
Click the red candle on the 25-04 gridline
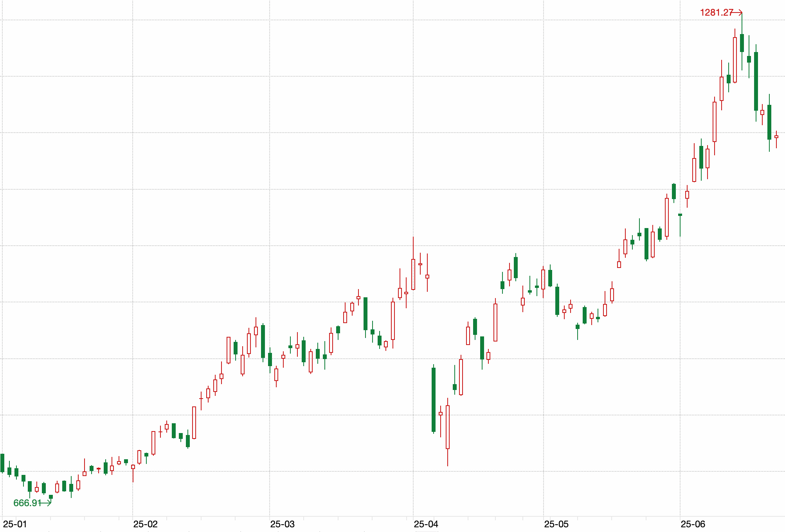click(x=413, y=274)
